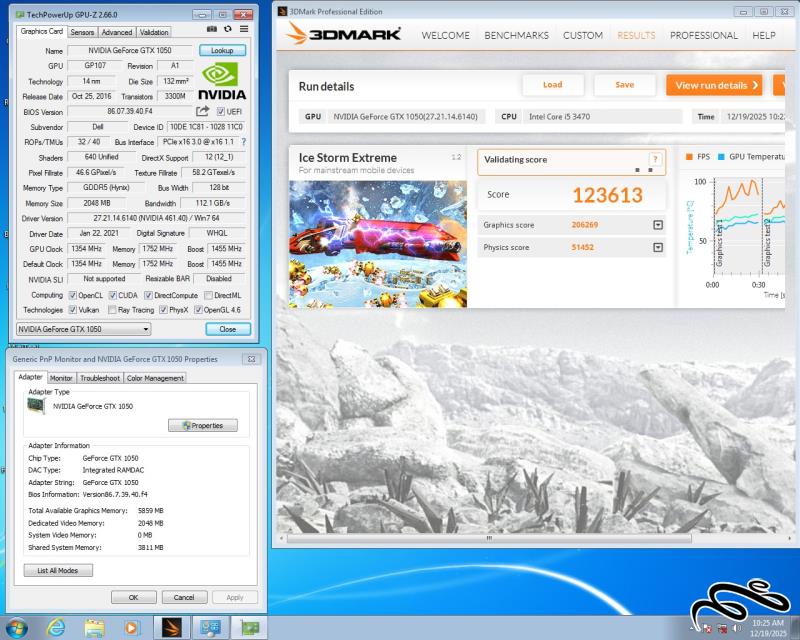Toggle the UEFI checkbox
This screenshot has width=800, height=640.
(221, 112)
